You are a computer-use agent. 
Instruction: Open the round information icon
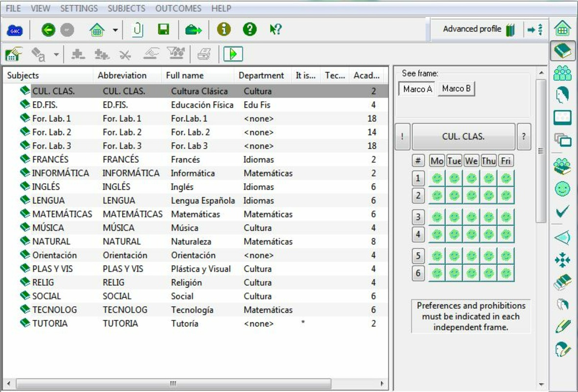[224, 29]
